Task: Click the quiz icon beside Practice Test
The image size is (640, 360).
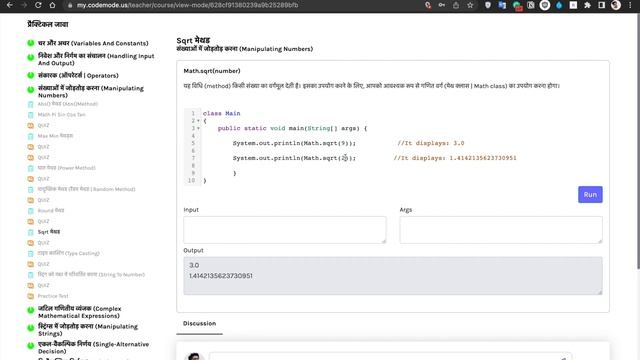Action: tap(31, 296)
